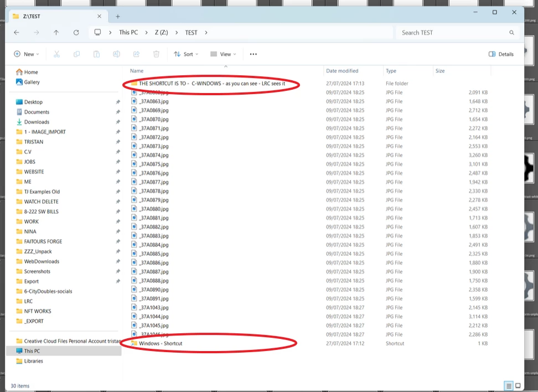Open the Sort dropdown menu
538x392 pixels.
pyautogui.click(x=186, y=54)
